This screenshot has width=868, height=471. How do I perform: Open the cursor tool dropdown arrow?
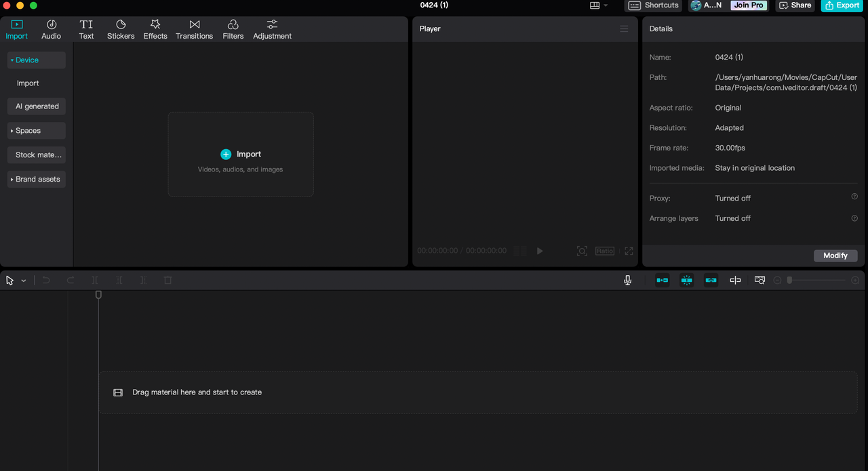[x=24, y=281]
